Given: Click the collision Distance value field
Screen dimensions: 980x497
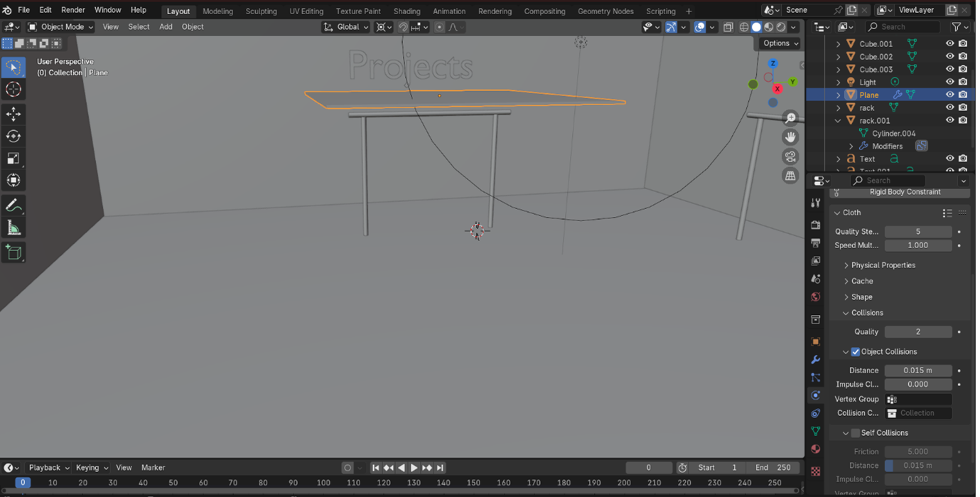Looking at the screenshot, I should pos(917,370).
